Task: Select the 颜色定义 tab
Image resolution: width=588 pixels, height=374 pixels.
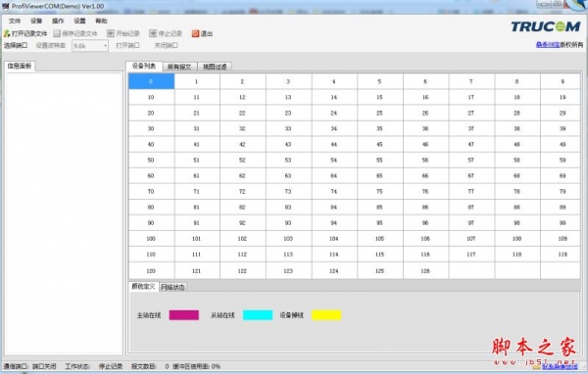Action: (143, 287)
